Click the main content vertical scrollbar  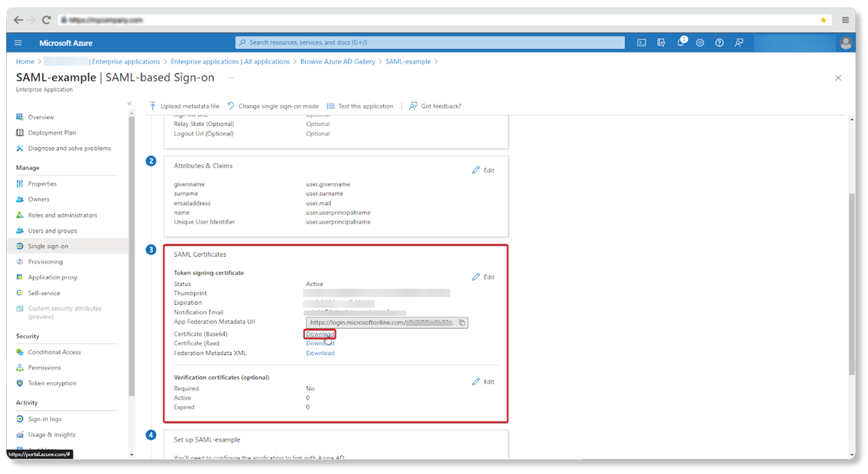coord(852,283)
